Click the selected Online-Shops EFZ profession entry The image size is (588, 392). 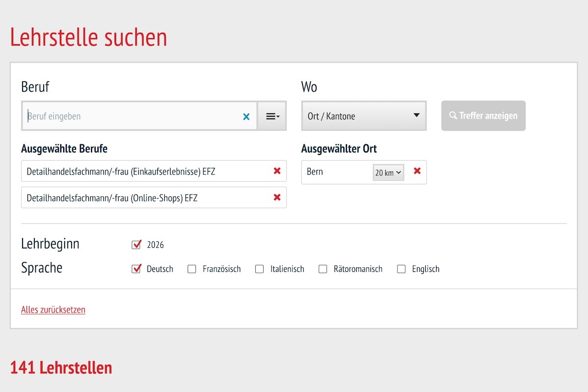(x=112, y=198)
